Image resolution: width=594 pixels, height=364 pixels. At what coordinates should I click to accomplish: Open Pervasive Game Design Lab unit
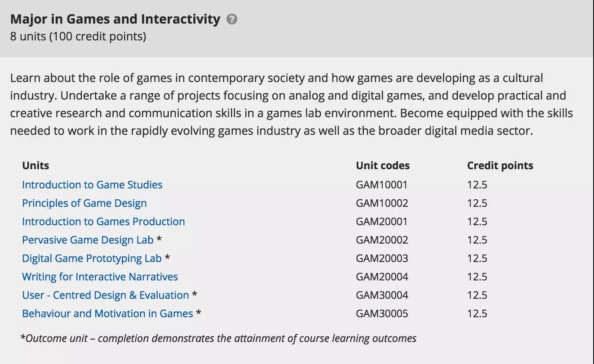point(88,240)
